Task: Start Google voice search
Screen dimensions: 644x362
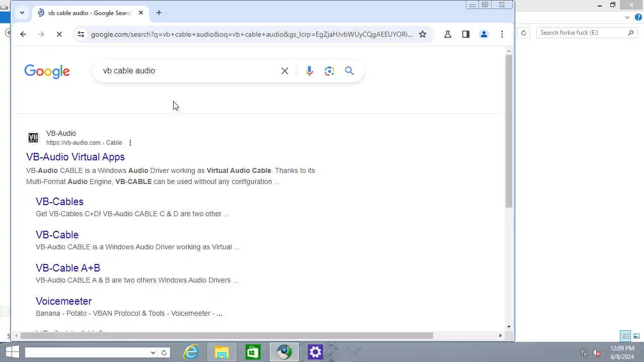Action: point(309,71)
